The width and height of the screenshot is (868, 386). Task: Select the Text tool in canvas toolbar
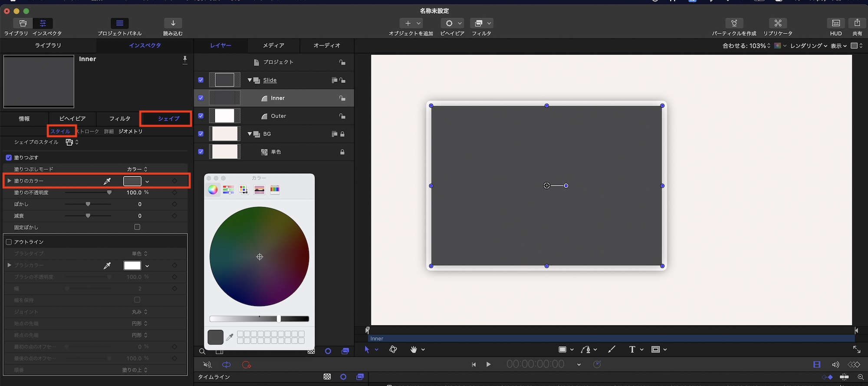click(x=632, y=350)
